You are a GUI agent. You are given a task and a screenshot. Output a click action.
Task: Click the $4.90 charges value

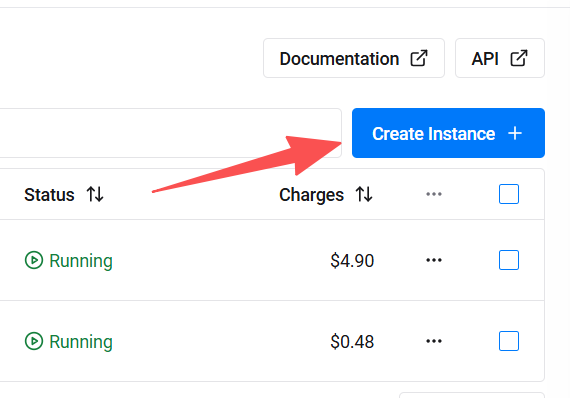coord(352,261)
